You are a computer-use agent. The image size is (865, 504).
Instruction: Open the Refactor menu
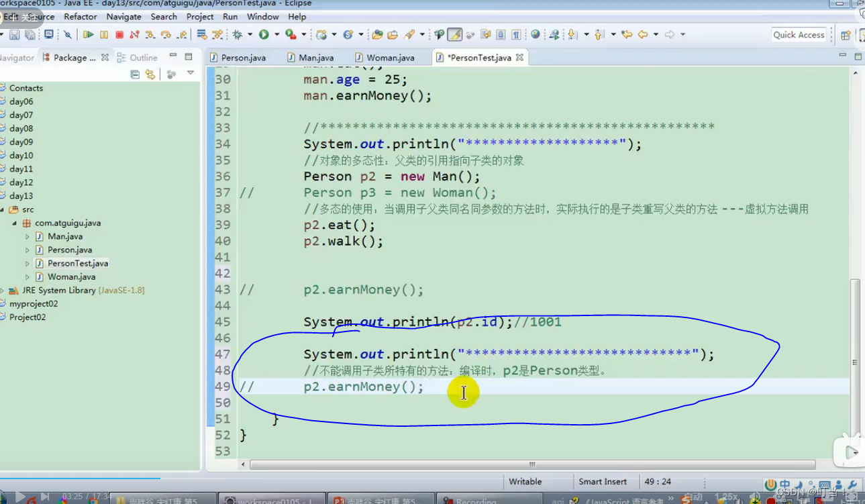coord(81,16)
